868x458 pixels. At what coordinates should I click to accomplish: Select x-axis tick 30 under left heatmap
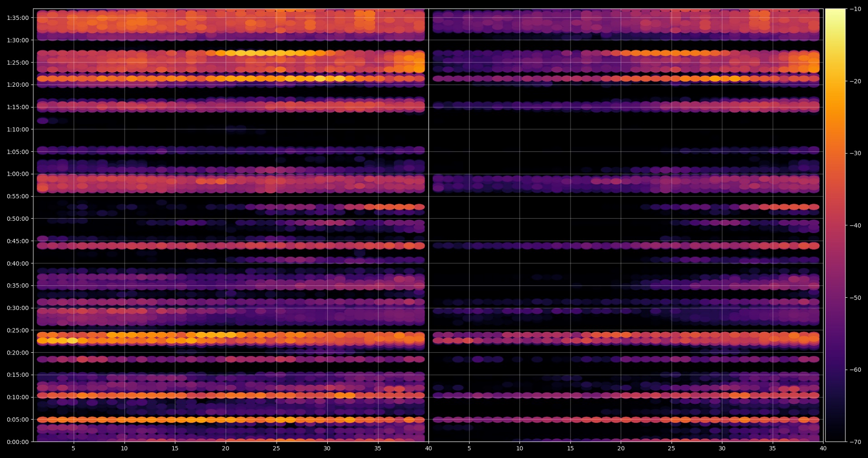coord(327,449)
